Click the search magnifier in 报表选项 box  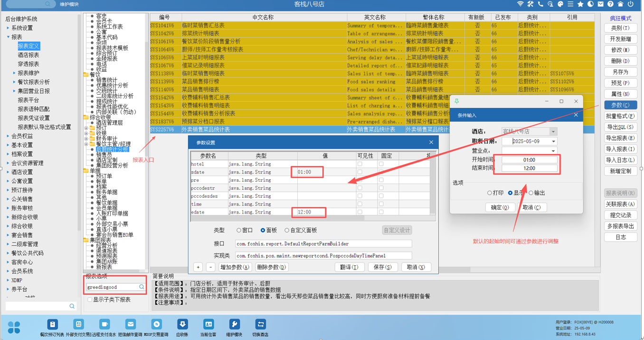(142, 287)
